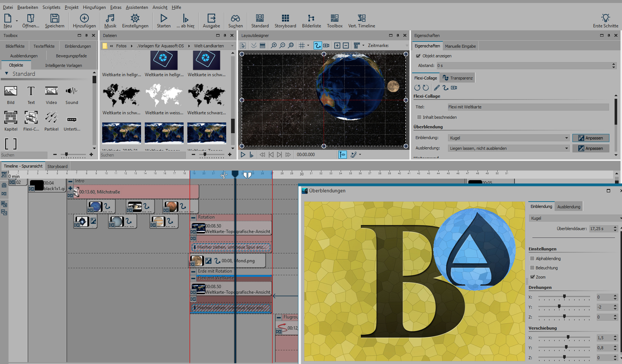Select the Weltkarte in weiss thumbnail
The image size is (622, 364).
(x=164, y=95)
